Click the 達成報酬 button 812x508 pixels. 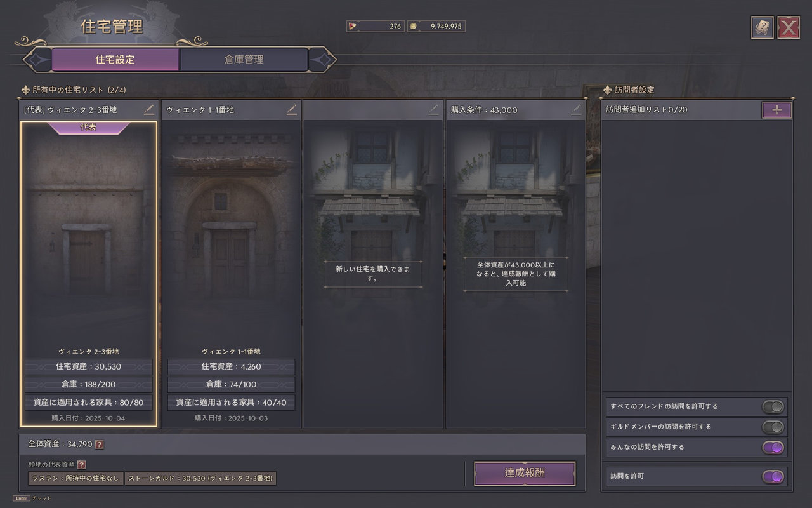(x=525, y=473)
